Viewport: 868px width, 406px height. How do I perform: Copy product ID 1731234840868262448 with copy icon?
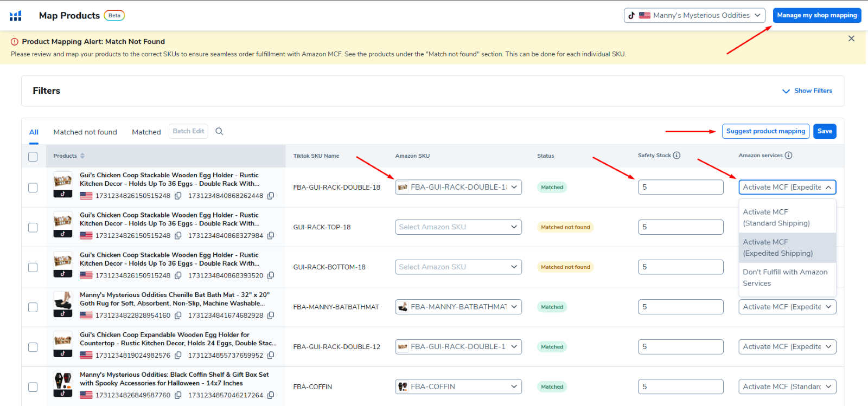[x=271, y=196]
